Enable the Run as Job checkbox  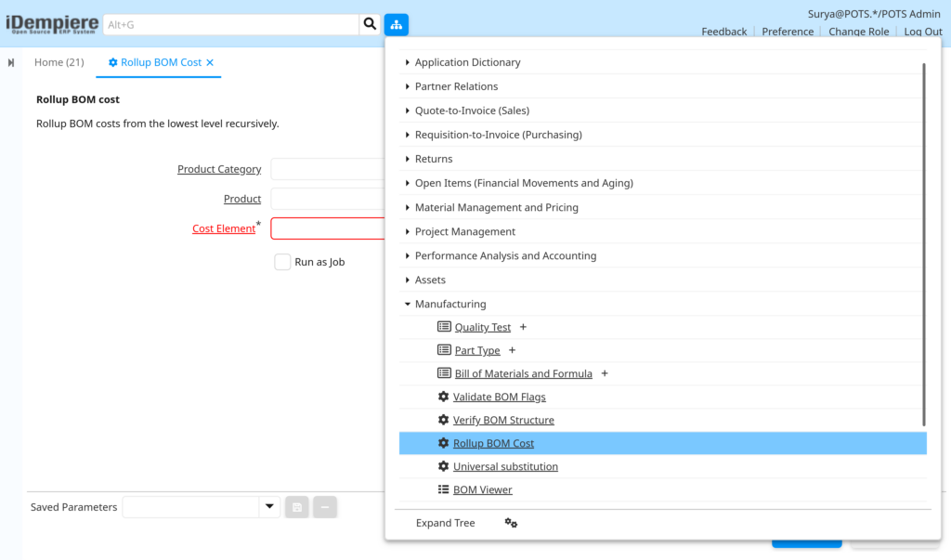click(282, 262)
